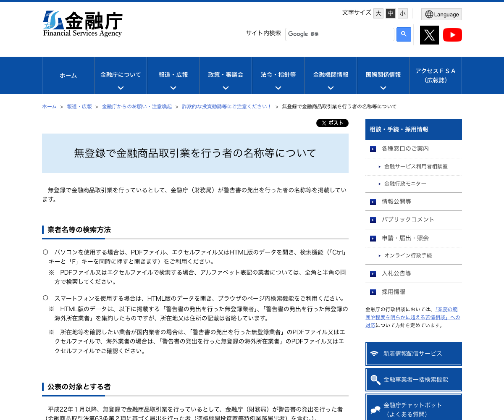Screen dimensions: 504x420
Task: Click the chat bubble icon on 金融庁チャットボット
Action: pyautogui.click(x=375, y=410)
